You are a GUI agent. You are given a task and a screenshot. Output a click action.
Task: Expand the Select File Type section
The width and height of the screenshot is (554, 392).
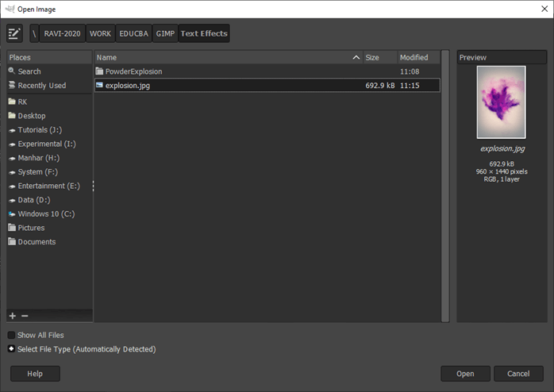point(11,349)
